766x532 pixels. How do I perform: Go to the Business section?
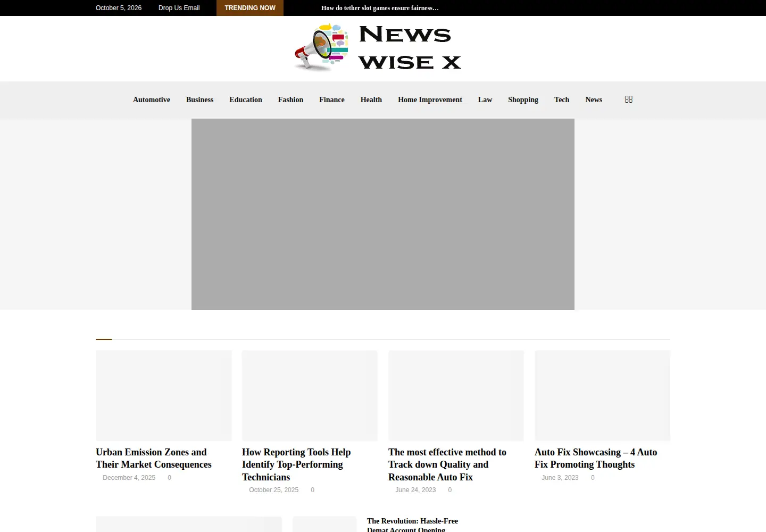point(199,99)
